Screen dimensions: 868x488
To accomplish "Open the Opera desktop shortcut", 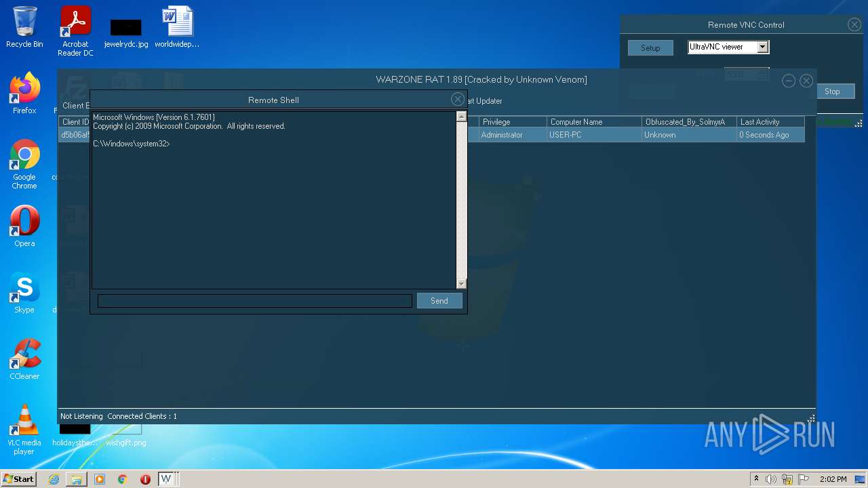I will (24, 226).
